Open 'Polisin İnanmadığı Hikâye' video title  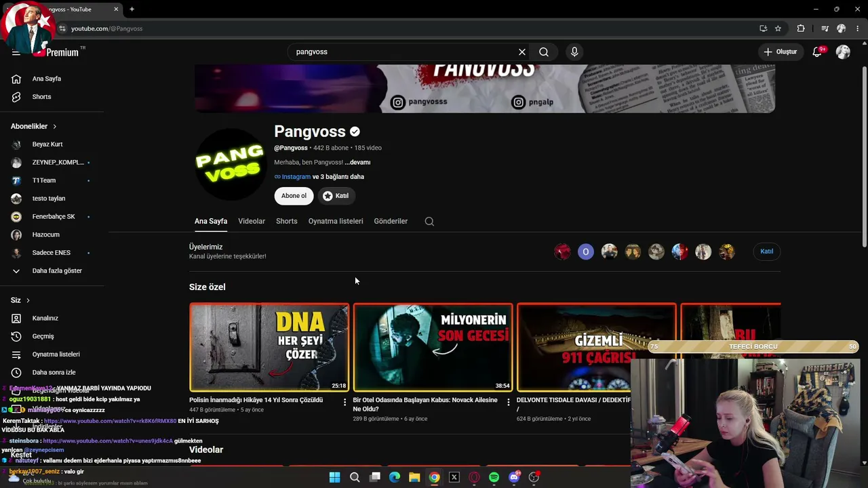click(x=256, y=400)
